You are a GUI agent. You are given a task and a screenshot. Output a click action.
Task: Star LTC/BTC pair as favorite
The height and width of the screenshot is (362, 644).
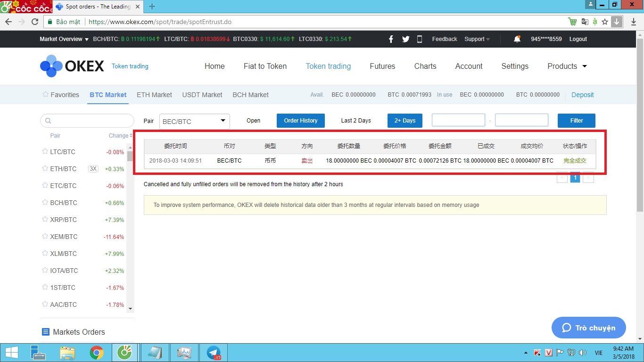point(45,152)
